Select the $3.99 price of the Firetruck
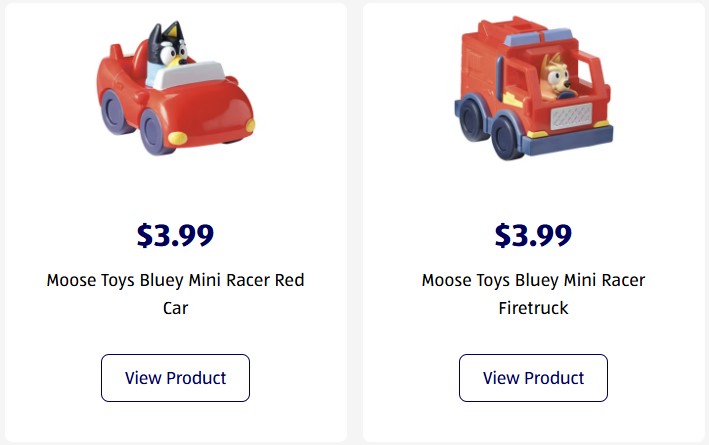This screenshot has height=445, width=709. coord(533,235)
